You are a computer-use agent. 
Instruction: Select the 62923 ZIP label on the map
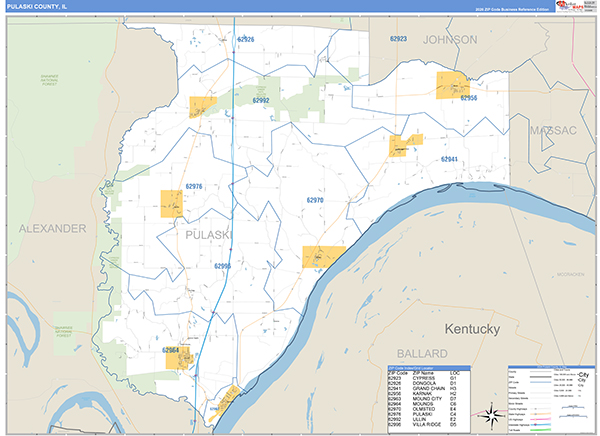tap(398, 39)
